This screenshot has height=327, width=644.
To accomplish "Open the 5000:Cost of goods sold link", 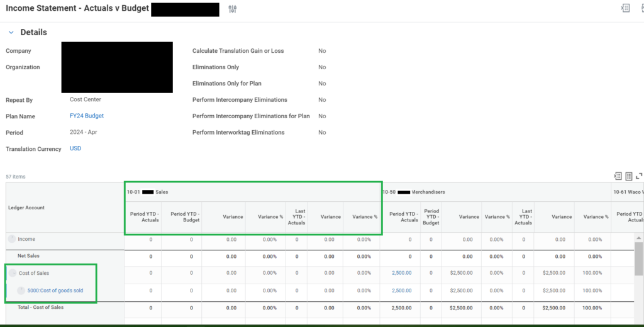I will click(55, 291).
